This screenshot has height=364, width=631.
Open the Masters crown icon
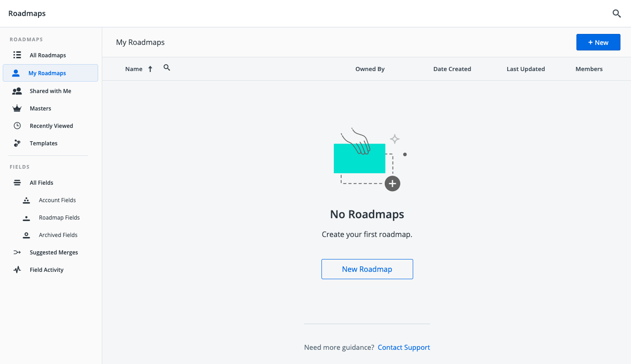(x=17, y=108)
